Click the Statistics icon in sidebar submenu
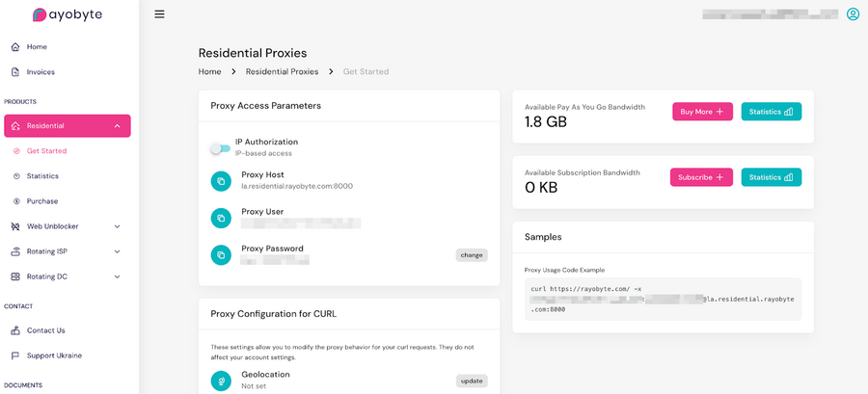The width and height of the screenshot is (868, 394). tap(16, 175)
